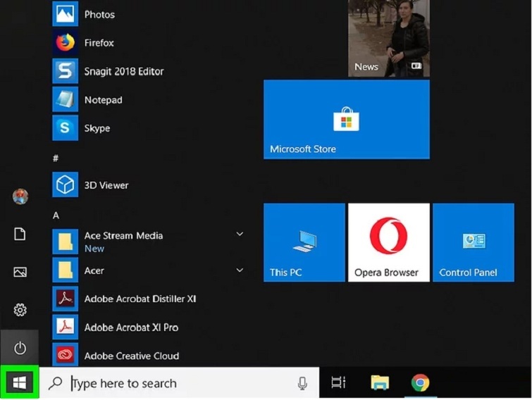Screen dimensions: 532x400
Task: Open the Power options icon
Action: (20, 348)
